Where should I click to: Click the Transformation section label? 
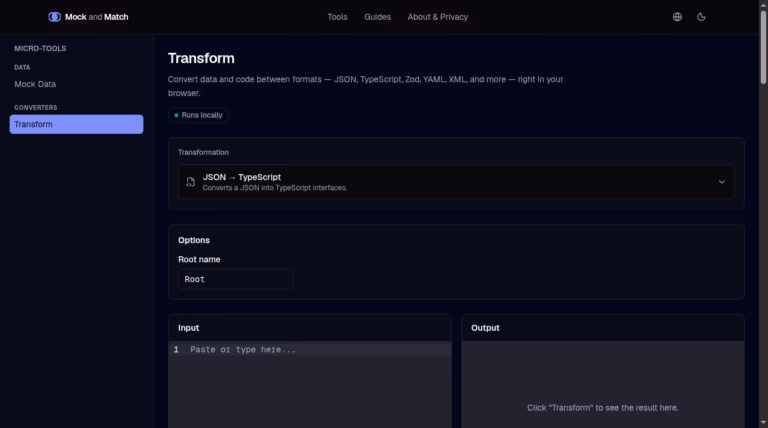[x=203, y=152]
